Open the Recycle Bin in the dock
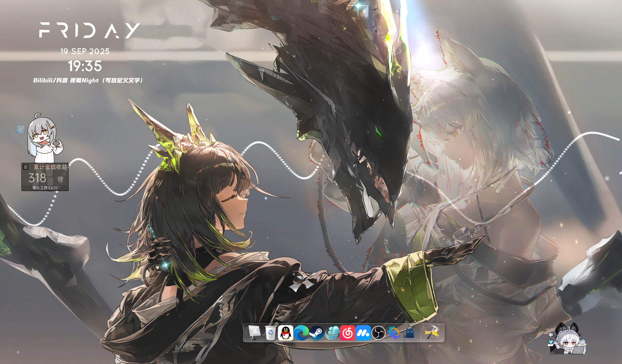Viewport: 622px width, 364px height. (270, 333)
